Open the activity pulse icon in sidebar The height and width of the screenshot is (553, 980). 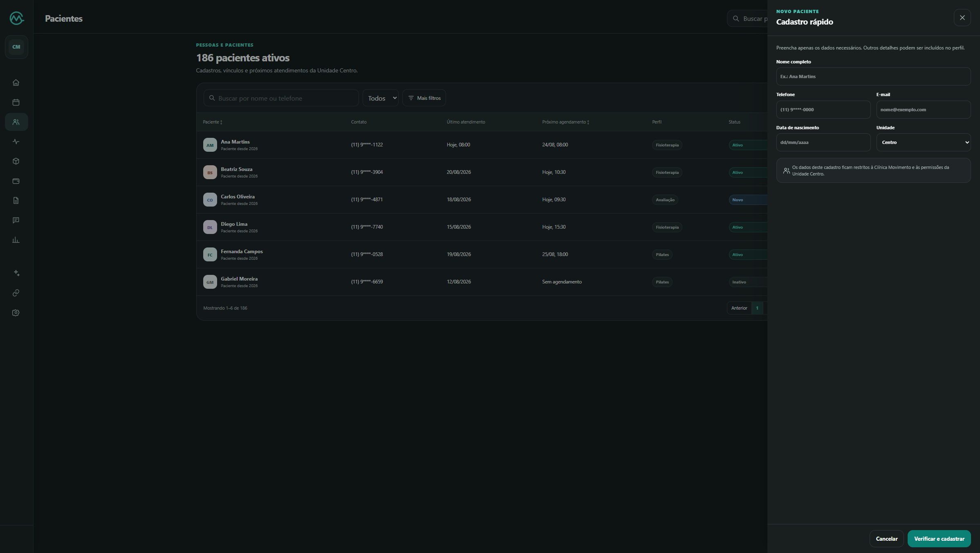(16, 142)
